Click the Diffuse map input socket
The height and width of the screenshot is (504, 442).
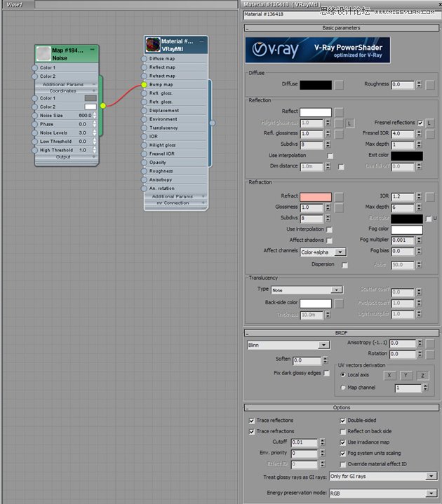coord(144,59)
